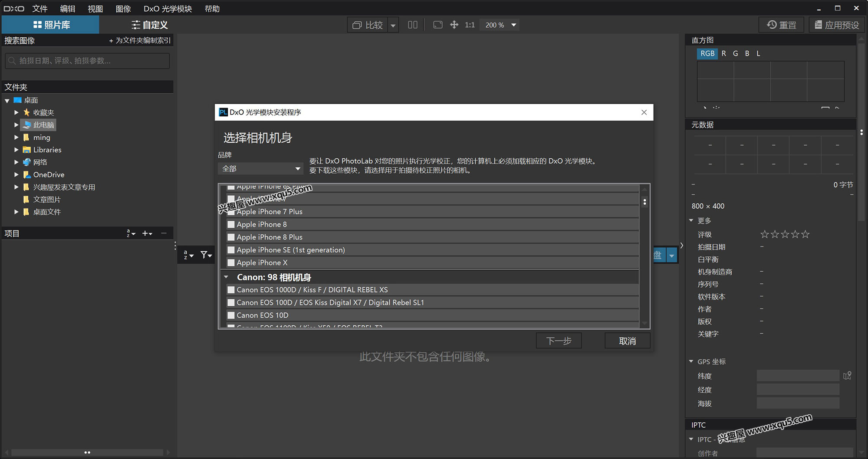Open the 图像 menu

tap(123, 9)
